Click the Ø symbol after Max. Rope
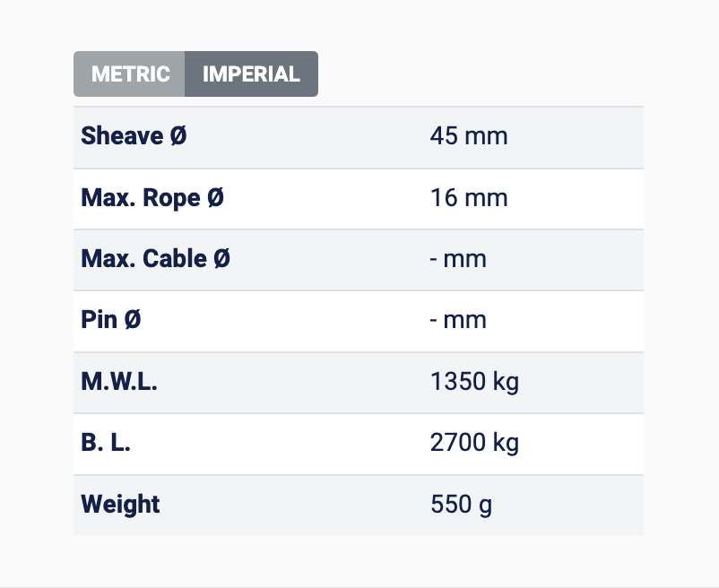This screenshot has height=588, width=719. point(215,197)
